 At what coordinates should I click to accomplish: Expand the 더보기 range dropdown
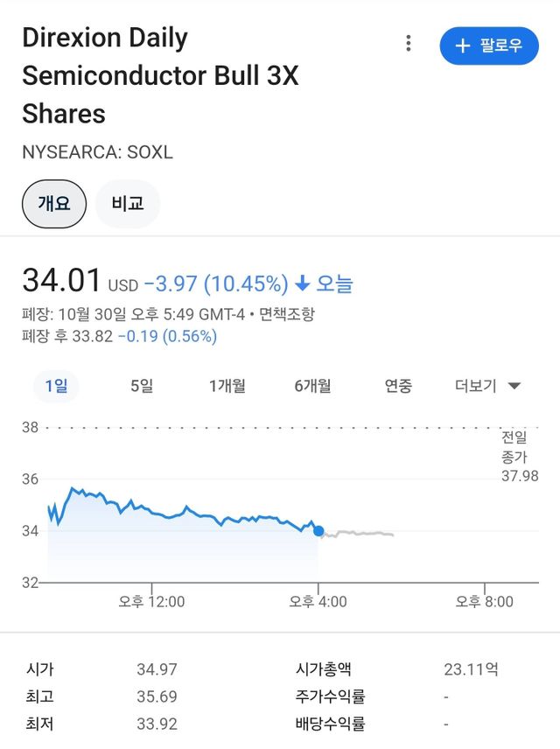tap(488, 386)
